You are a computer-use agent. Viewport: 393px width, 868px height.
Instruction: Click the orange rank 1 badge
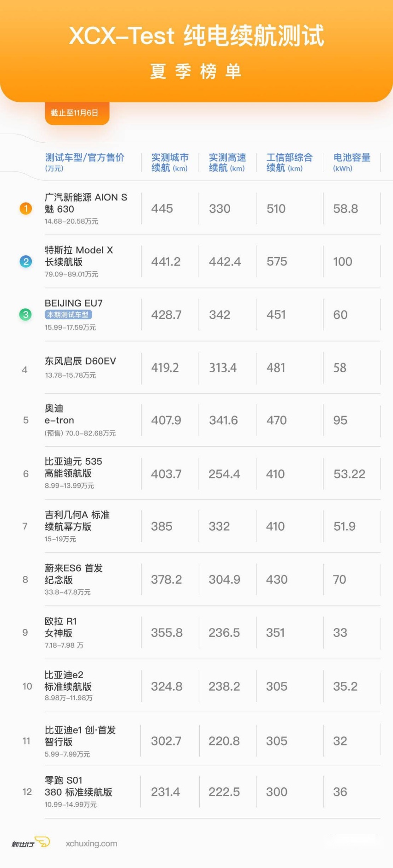(x=26, y=209)
